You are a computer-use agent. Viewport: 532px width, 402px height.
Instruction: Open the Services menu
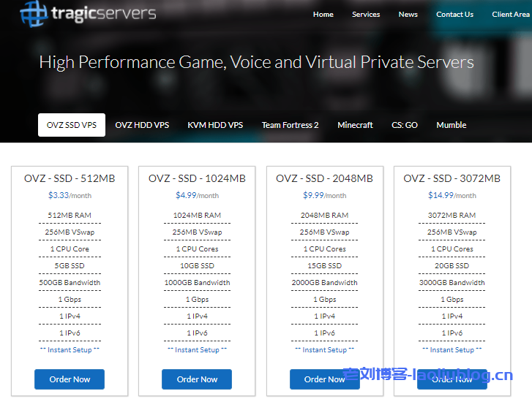tap(365, 15)
